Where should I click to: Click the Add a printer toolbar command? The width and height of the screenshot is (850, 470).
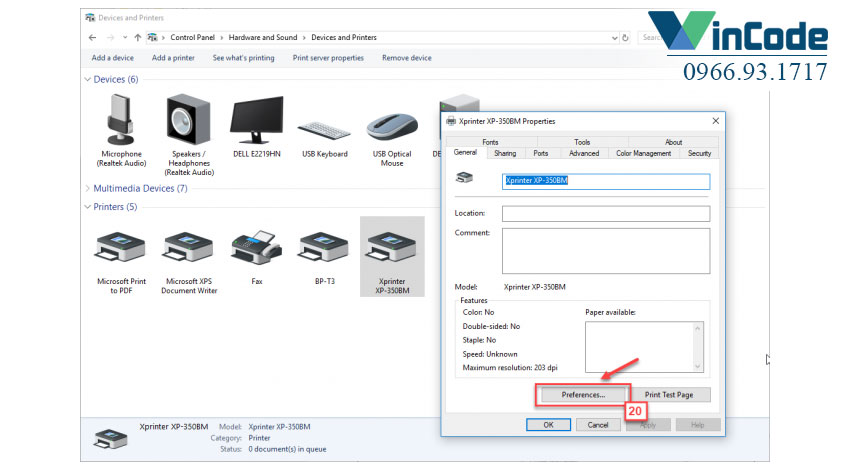[x=173, y=58]
